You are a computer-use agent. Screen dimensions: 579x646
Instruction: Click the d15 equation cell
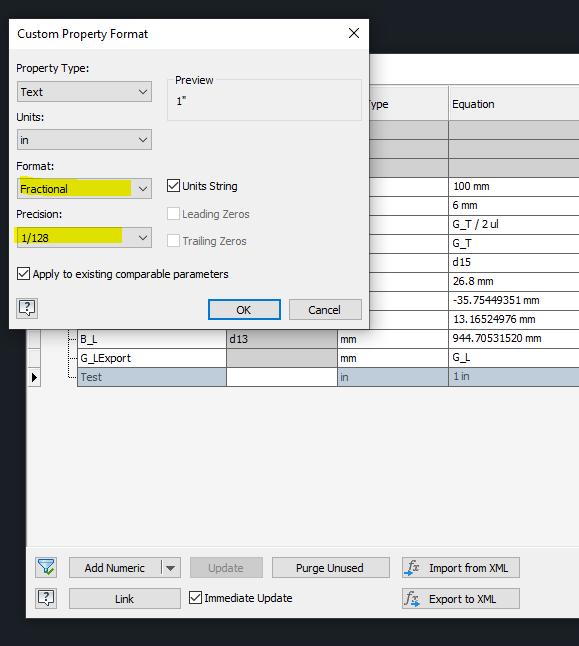coord(514,262)
